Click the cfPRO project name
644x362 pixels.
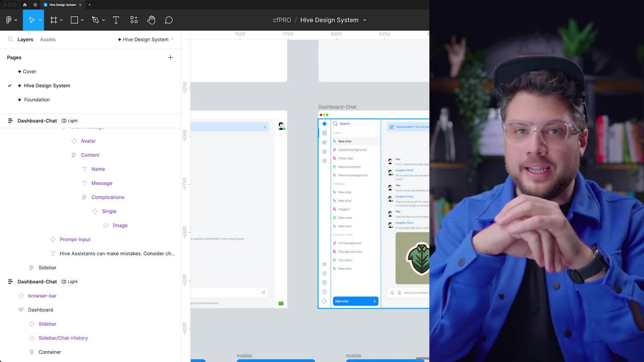[x=282, y=20]
